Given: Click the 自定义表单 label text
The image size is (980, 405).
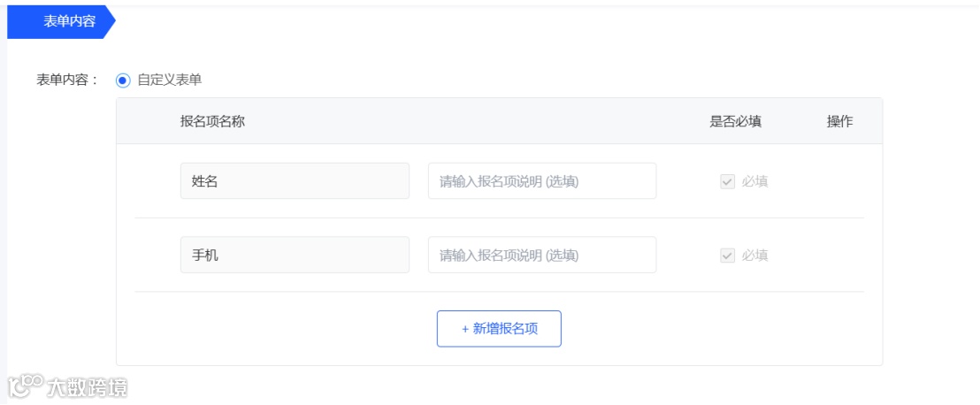Looking at the screenshot, I should pyautogui.click(x=169, y=80).
